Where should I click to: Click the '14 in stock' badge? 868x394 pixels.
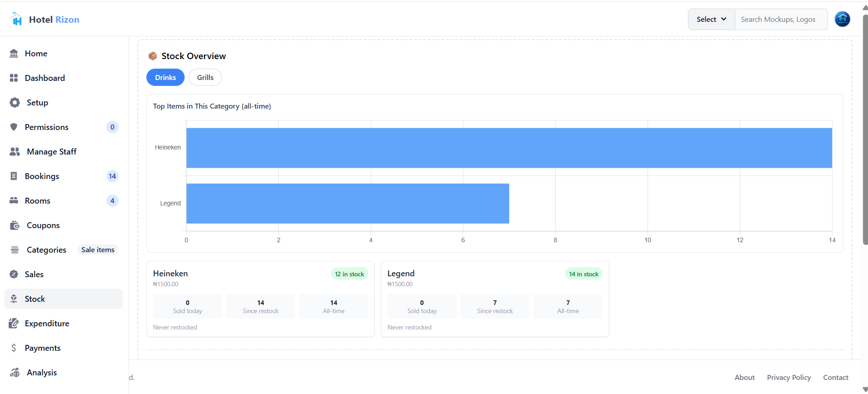[584, 274]
